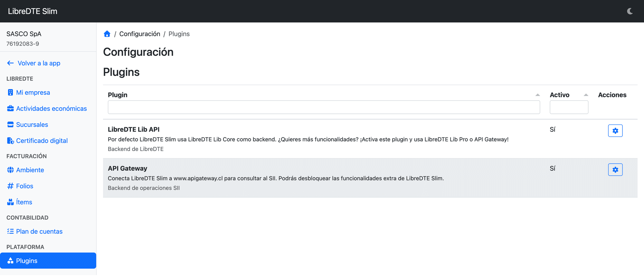Click the Backend de operaciones SII label
This screenshot has height=279, width=644.
point(144,188)
